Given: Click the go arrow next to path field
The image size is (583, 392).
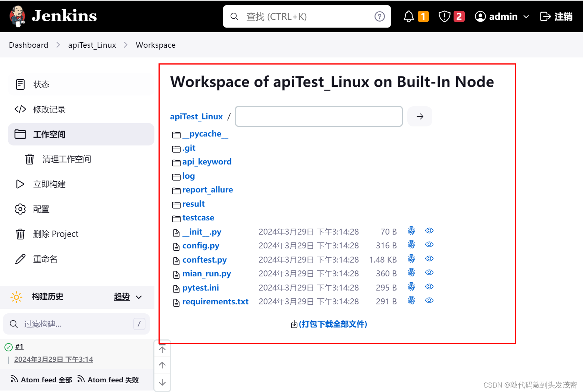Looking at the screenshot, I should (x=420, y=116).
